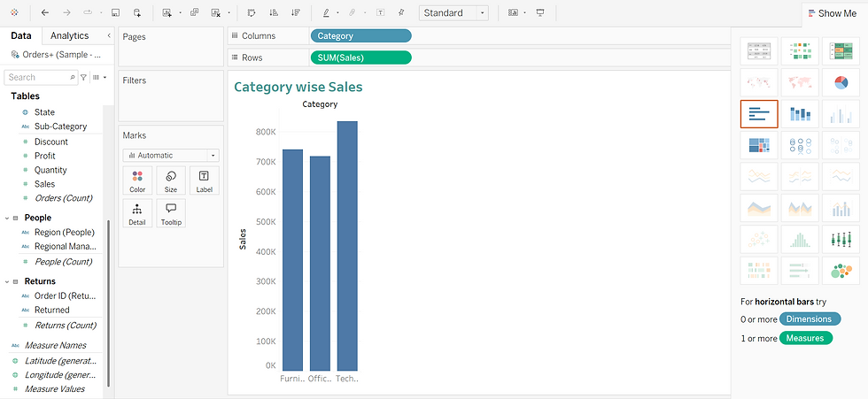
Task: Click the Size mark card
Action: click(x=170, y=180)
